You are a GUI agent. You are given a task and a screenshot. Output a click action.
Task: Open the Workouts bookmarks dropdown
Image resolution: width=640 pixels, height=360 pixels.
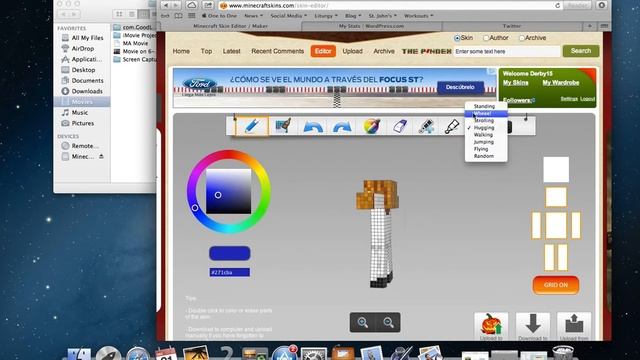tap(418, 16)
